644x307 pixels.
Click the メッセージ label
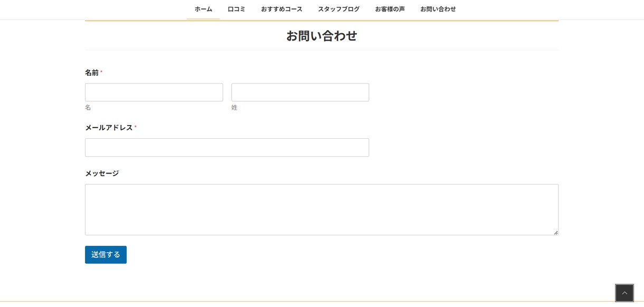point(102,174)
